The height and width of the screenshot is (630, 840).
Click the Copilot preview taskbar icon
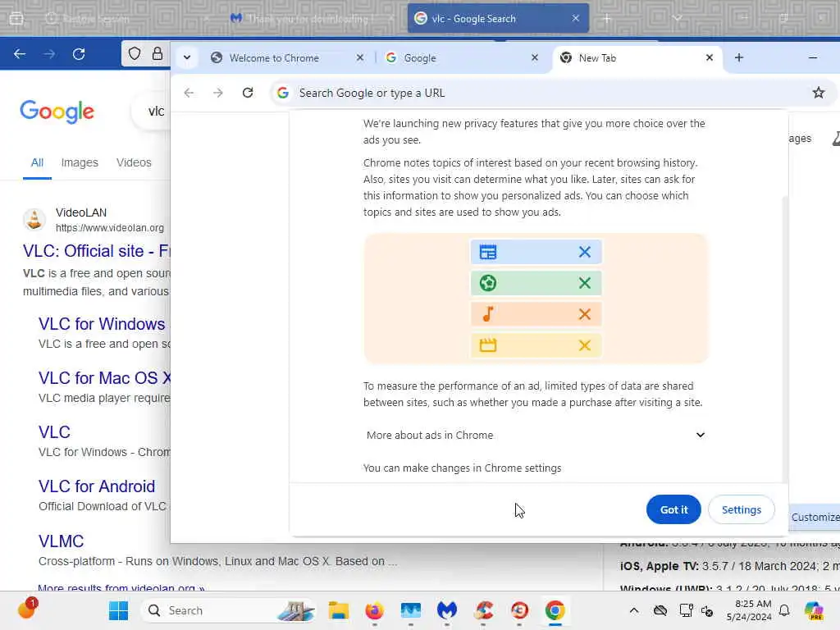pos(814,610)
